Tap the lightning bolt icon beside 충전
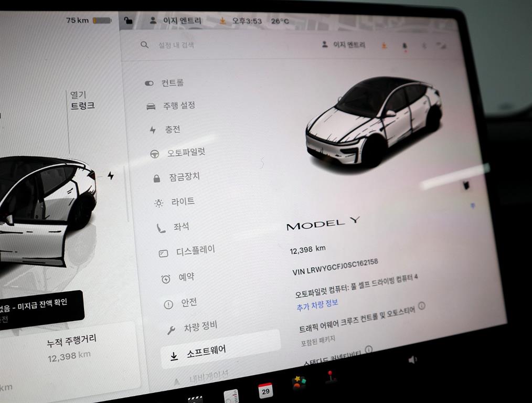 [153, 130]
